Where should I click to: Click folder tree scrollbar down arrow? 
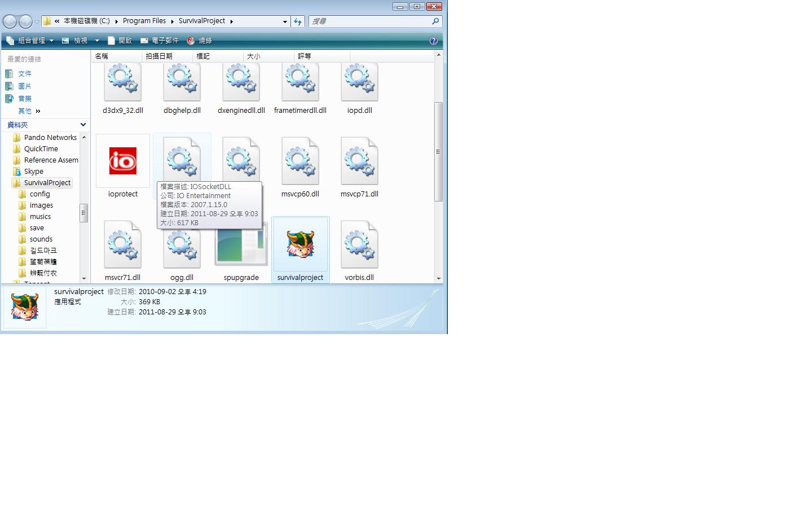point(84,278)
